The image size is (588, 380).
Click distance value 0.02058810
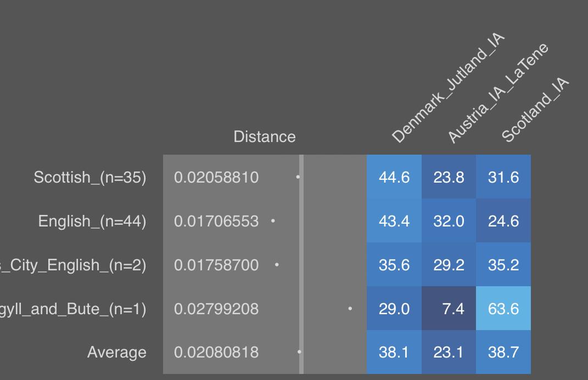click(x=216, y=177)
